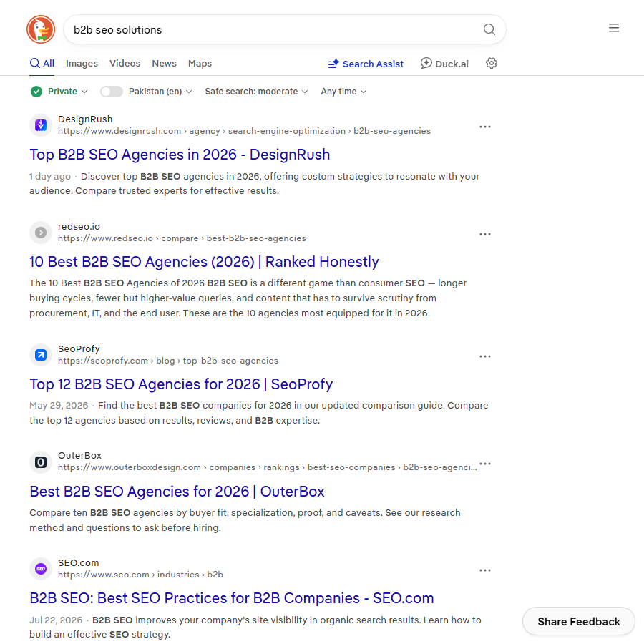This screenshot has width=644, height=644.
Task: Open more options for SeoProfy result
Action: (x=485, y=356)
